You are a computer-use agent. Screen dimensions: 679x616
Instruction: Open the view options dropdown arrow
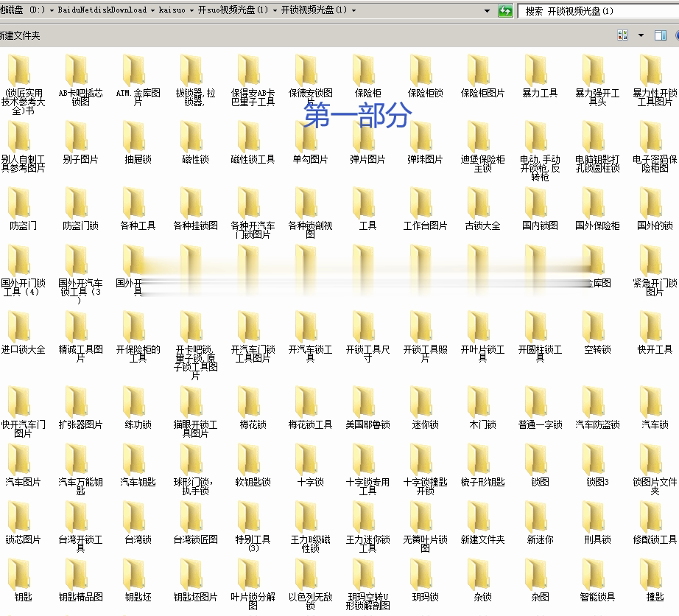pos(641,35)
